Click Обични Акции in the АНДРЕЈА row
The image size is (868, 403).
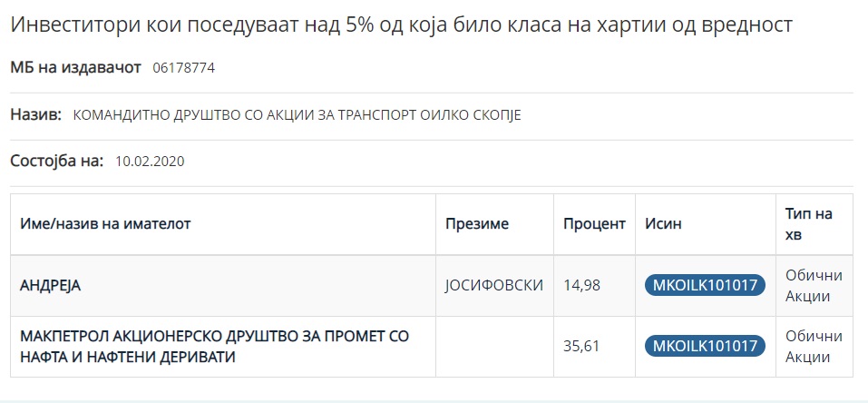tap(814, 285)
